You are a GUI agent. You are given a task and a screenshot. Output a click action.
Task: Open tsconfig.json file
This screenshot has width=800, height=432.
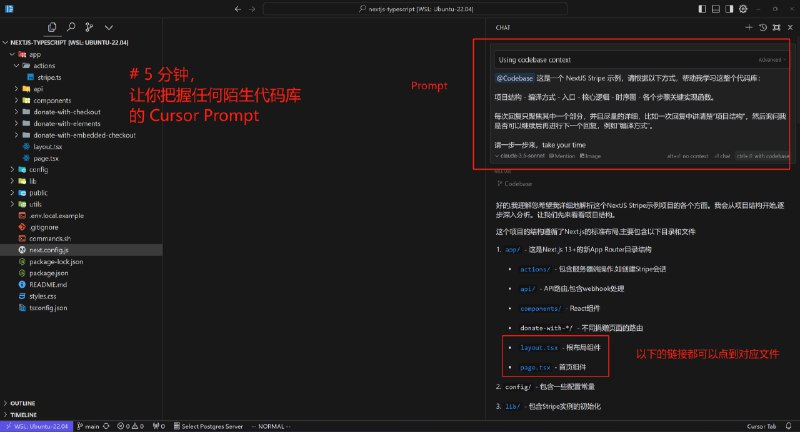tap(48, 308)
